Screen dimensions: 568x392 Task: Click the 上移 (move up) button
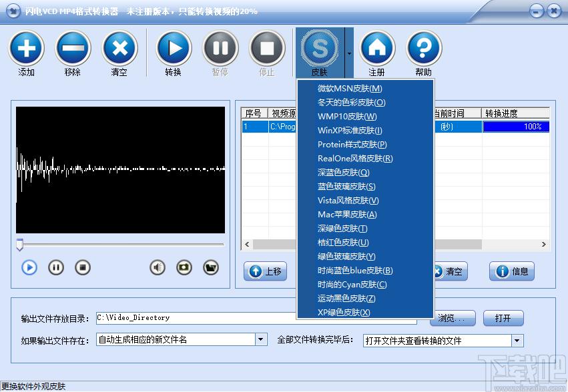[x=266, y=271]
